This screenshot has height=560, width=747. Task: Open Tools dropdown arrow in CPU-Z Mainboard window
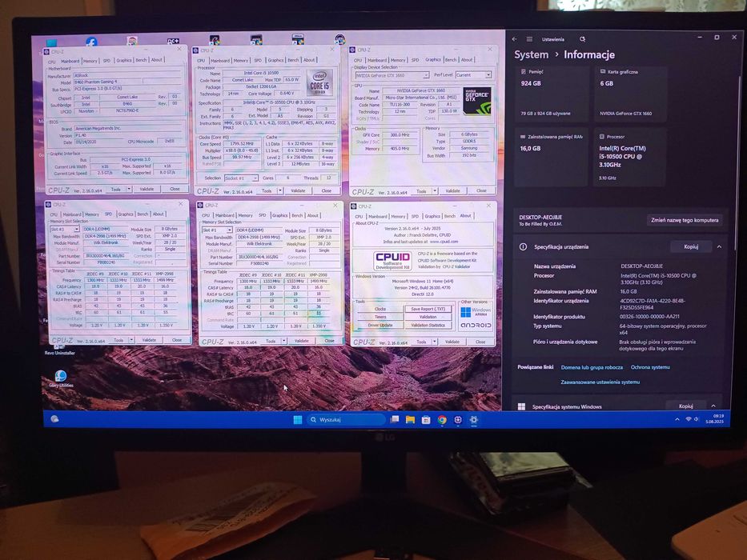(129, 189)
